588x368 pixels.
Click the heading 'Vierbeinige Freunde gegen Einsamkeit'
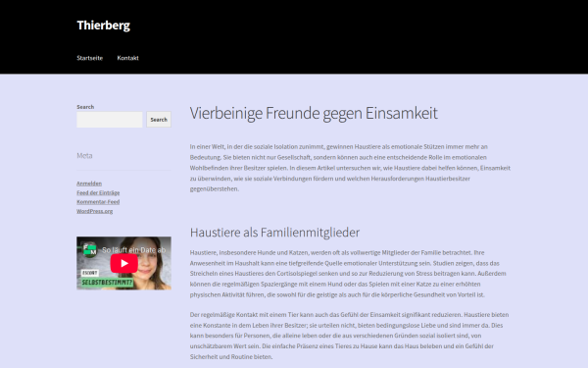tap(314, 113)
